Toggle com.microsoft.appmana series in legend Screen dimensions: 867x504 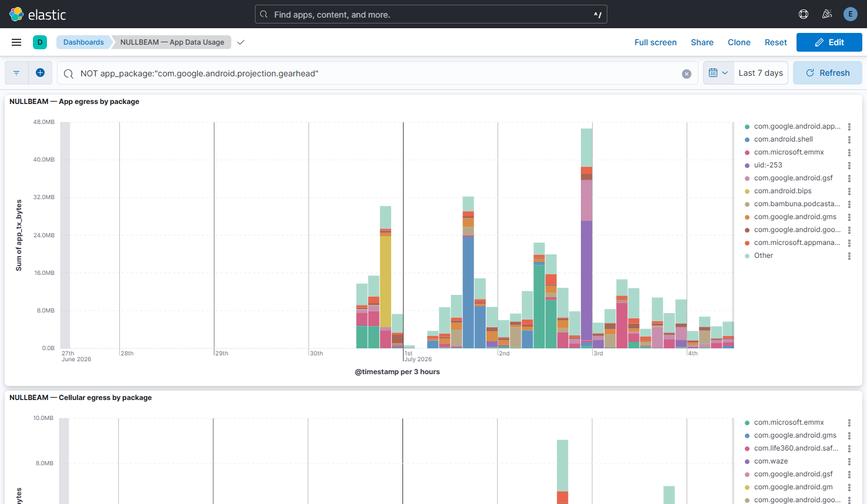pyautogui.click(x=797, y=243)
